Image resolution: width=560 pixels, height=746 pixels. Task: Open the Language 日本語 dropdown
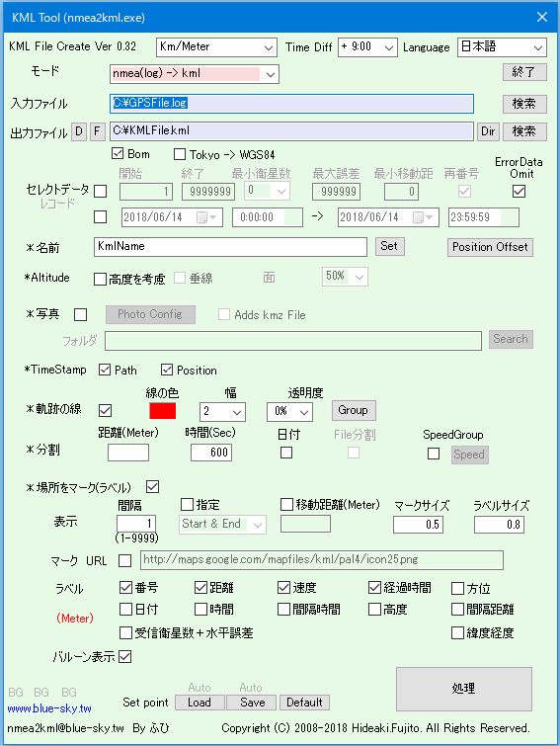(502, 47)
